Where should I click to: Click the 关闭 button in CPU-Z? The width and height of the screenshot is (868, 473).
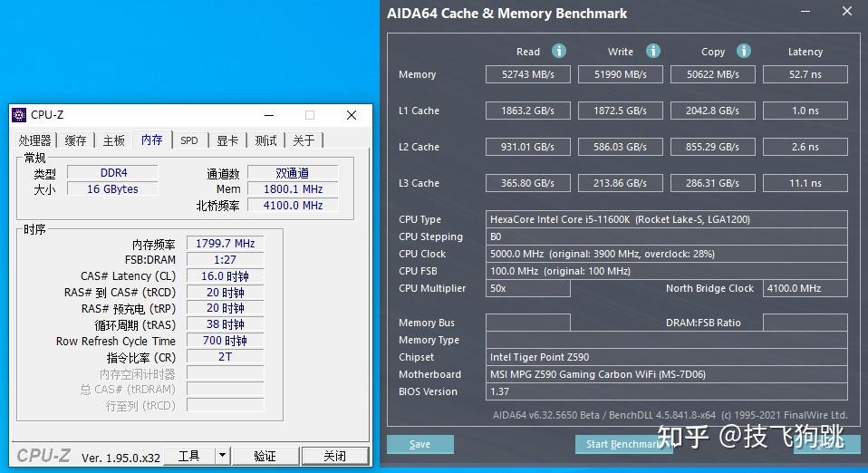point(335,456)
